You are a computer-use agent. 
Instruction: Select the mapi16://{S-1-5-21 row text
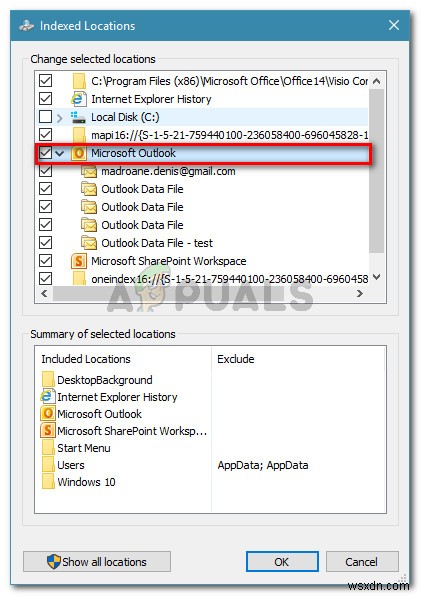pyautogui.click(x=229, y=135)
